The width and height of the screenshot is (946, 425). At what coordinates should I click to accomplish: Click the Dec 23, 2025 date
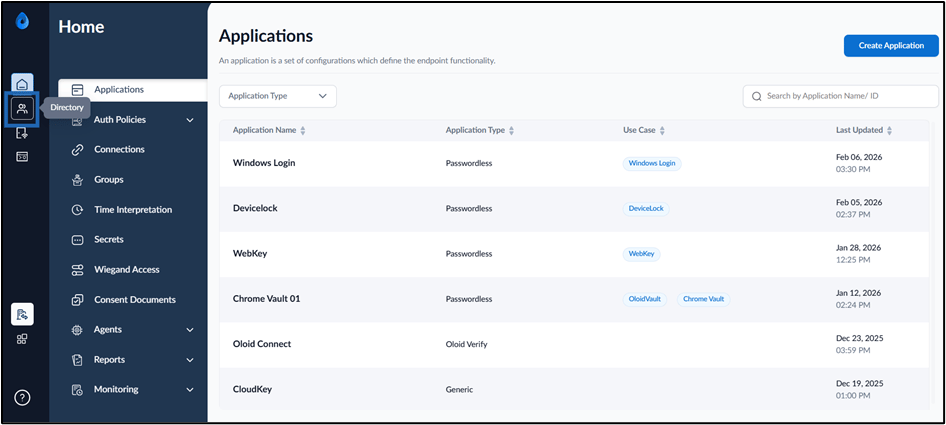point(859,338)
